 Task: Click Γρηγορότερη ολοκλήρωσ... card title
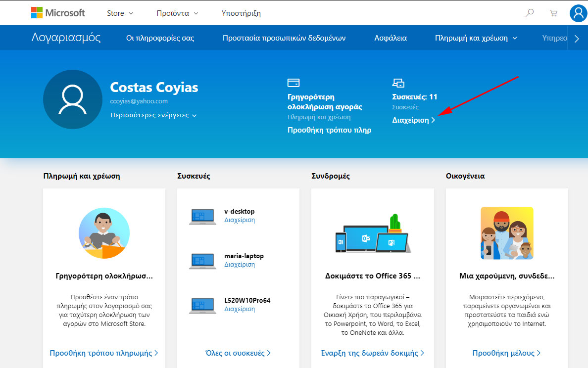104,276
